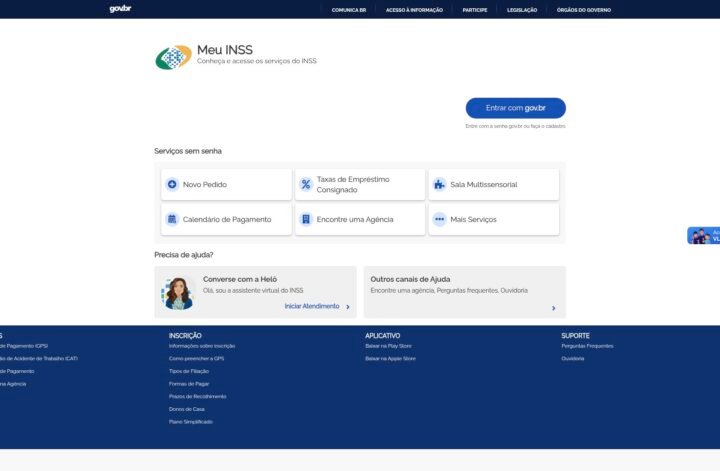Click the Encontre uma Agência building icon
This screenshot has width=720, height=471.
point(306,219)
